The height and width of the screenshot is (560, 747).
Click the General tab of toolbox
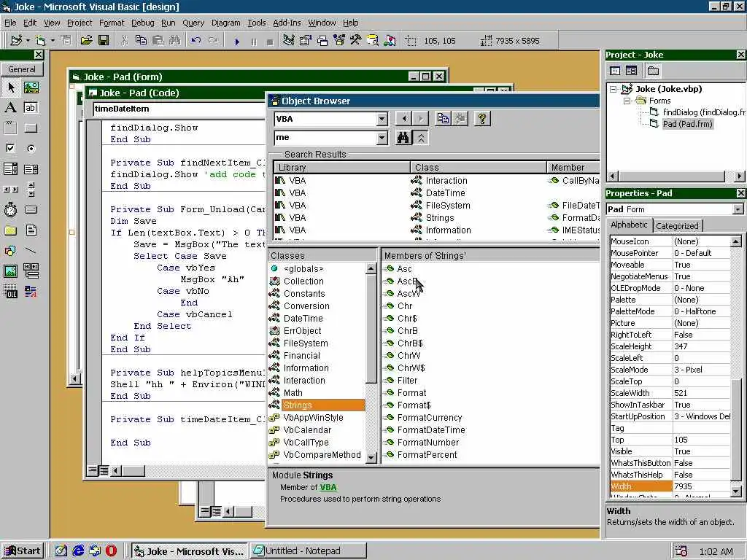(22, 69)
